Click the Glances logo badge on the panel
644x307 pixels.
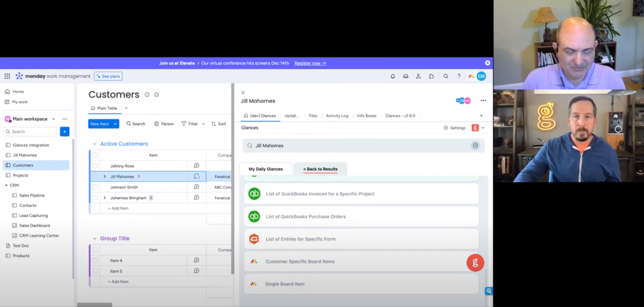(475, 262)
